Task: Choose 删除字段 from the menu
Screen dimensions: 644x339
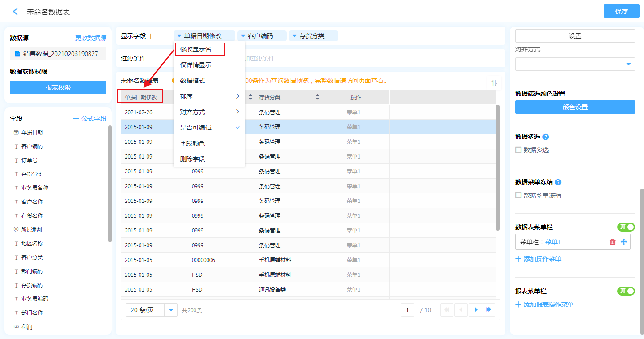Action: click(192, 159)
